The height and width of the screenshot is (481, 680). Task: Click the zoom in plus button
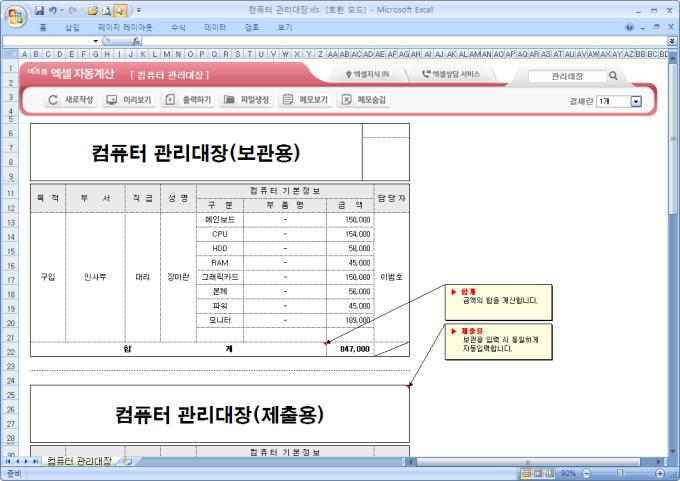click(660, 473)
